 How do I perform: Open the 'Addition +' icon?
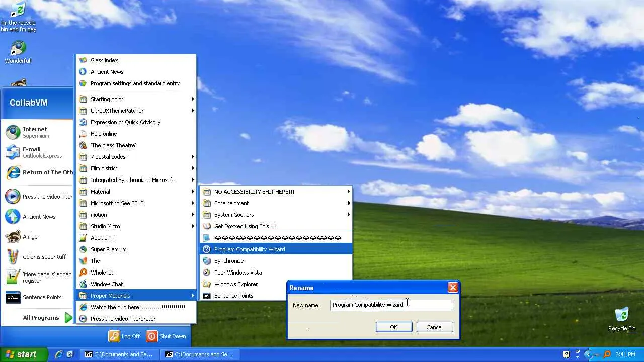[83, 238]
